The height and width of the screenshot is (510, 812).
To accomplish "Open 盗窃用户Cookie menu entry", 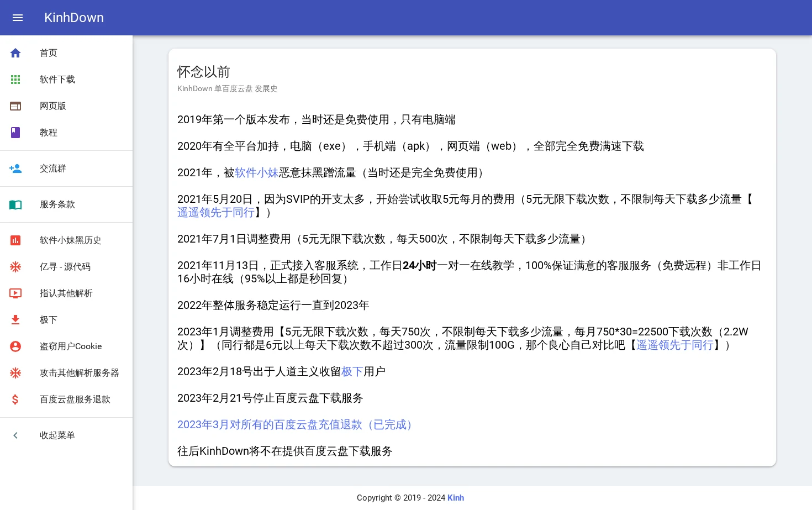I will point(66,346).
